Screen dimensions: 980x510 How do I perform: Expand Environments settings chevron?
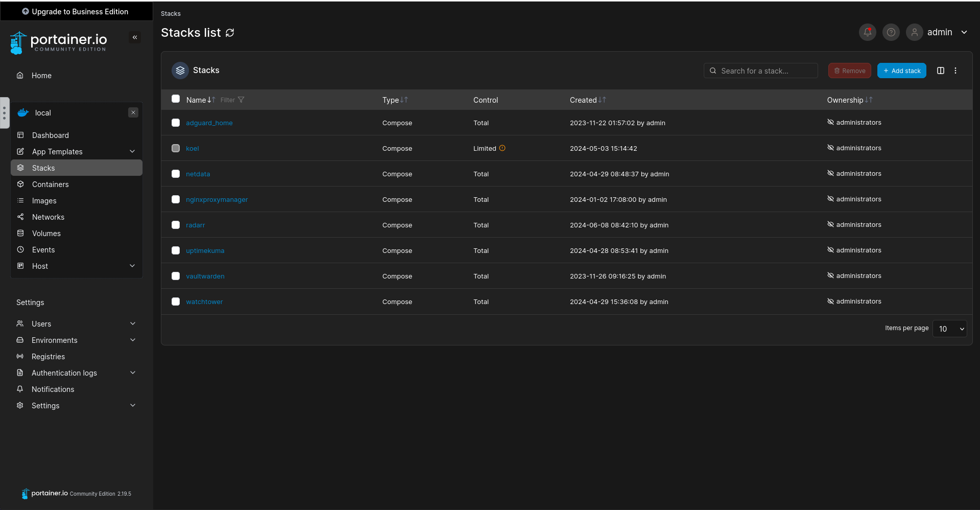[133, 340]
